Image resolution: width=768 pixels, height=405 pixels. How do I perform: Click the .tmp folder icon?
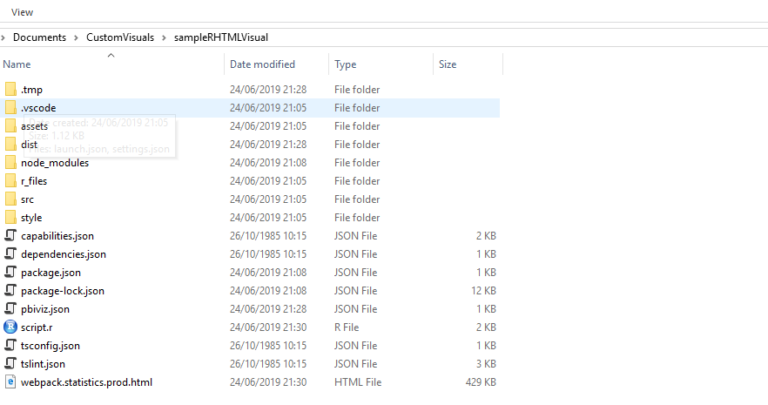coord(11,90)
